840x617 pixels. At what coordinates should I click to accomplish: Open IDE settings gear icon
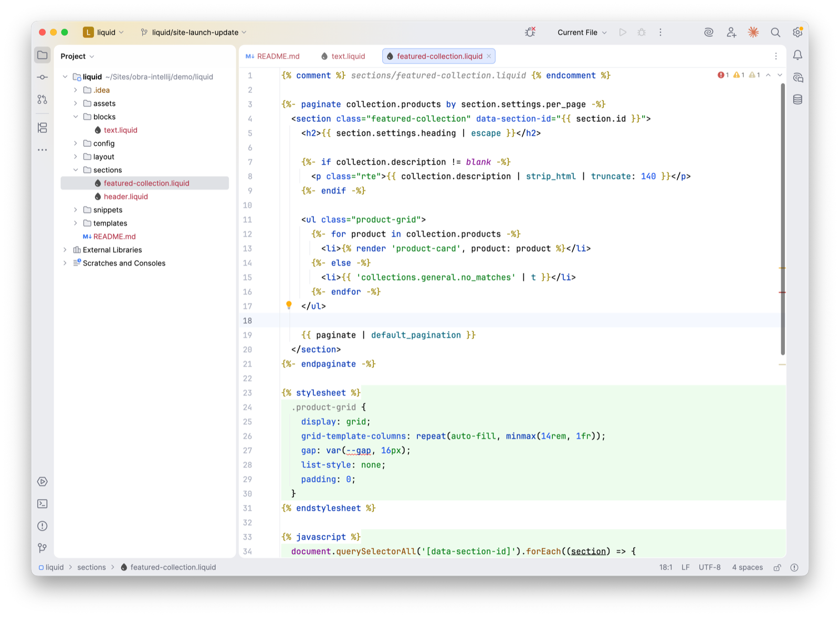click(x=797, y=32)
